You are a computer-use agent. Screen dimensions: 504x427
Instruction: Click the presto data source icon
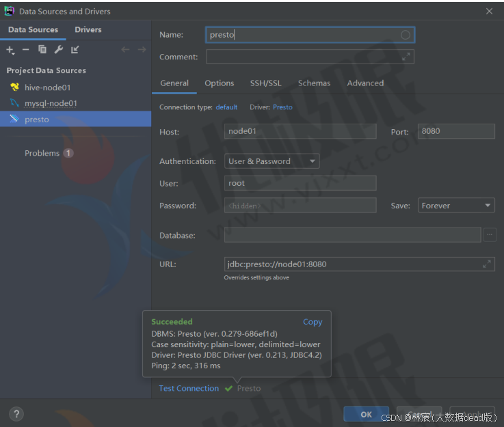point(14,119)
